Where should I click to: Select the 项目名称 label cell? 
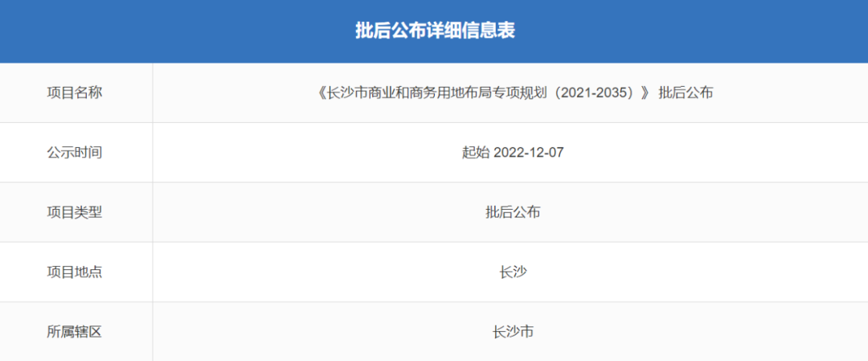[x=76, y=93]
